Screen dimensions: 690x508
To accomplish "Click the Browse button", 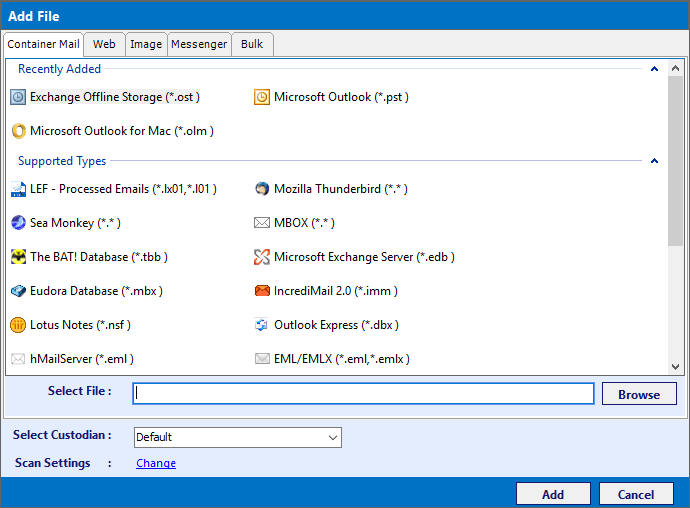I will pos(639,394).
